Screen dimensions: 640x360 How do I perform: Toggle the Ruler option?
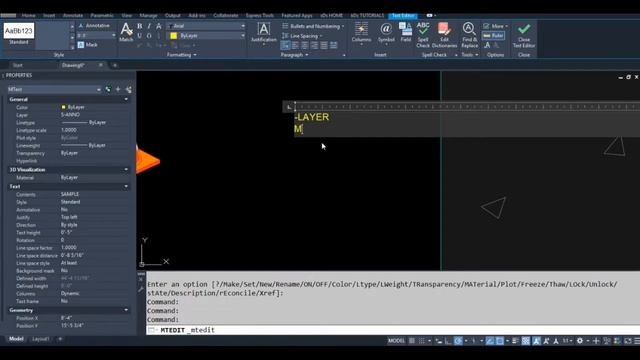click(x=493, y=36)
